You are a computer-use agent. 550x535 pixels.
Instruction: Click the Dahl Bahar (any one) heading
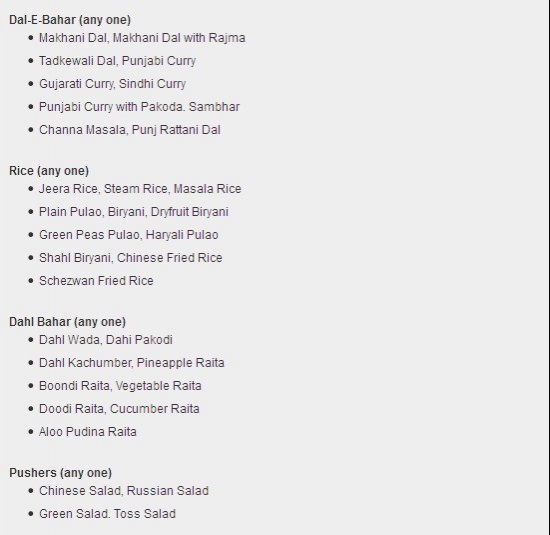click(67, 322)
